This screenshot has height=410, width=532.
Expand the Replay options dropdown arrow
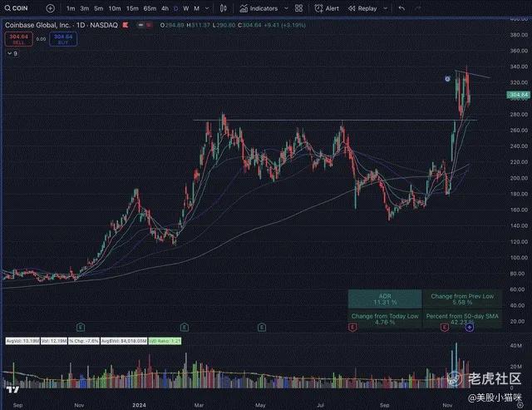[x=385, y=8]
